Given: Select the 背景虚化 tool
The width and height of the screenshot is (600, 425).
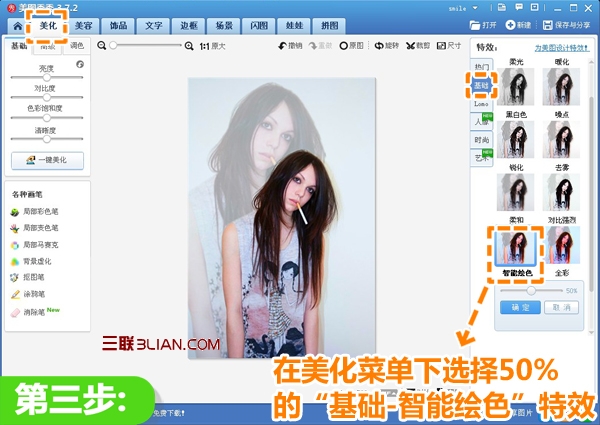Looking at the screenshot, I should (31, 262).
